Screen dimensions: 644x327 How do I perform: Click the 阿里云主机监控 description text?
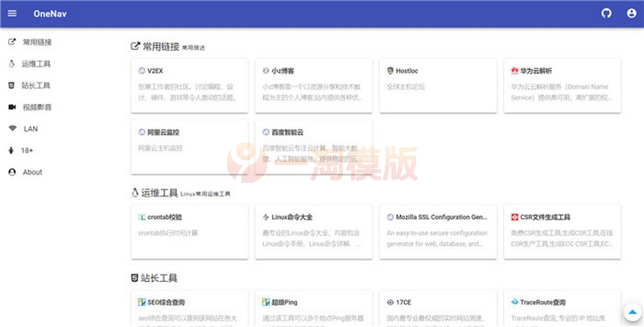pyautogui.click(x=160, y=148)
